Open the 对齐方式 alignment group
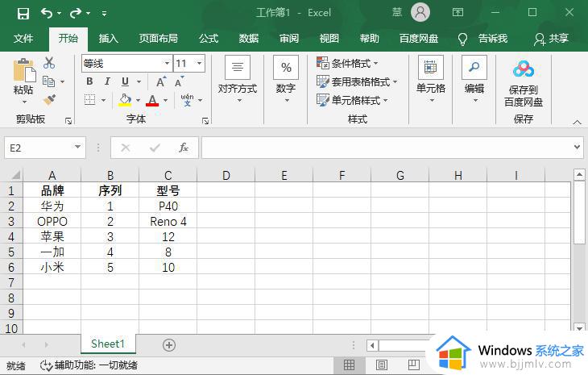The height and width of the screenshot is (375, 588). (238, 79)
